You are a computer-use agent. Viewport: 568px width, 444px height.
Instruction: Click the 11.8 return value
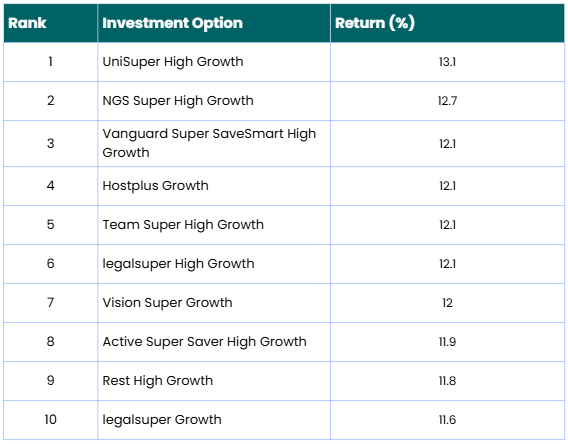click(447, 381)
